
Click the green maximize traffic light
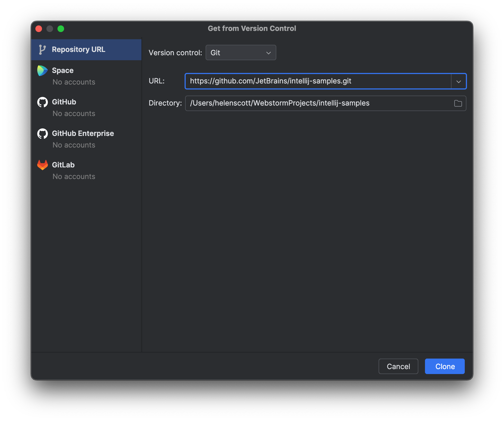click(61, 29)
